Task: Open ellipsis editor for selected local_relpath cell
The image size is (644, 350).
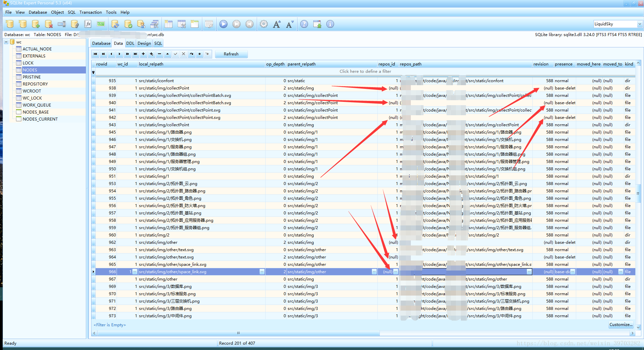Action: click(x=262, y=272)
